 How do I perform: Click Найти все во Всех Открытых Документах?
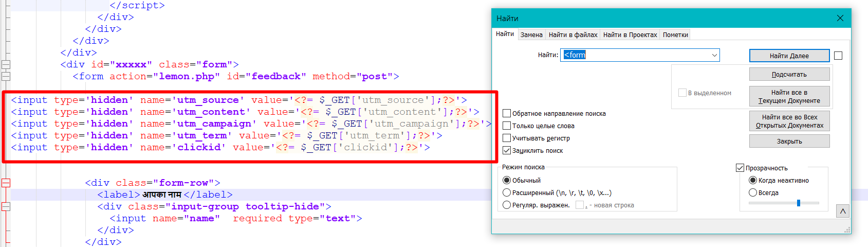click(x=789, y=121)
